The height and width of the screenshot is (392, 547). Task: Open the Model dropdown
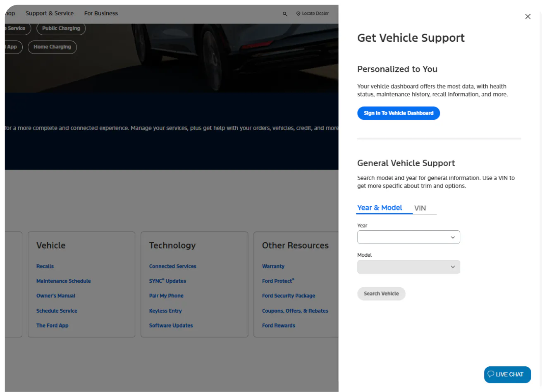tap(408, 267)
